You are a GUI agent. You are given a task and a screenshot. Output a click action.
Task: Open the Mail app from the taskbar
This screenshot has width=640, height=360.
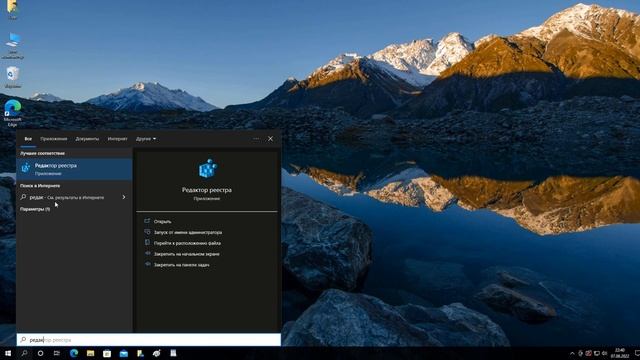click(124, 353)
